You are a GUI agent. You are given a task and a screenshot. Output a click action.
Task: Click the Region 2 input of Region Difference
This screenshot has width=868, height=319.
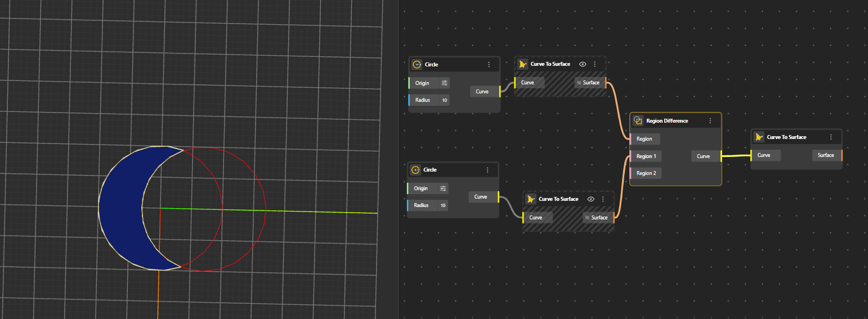(x=646, y=173)
